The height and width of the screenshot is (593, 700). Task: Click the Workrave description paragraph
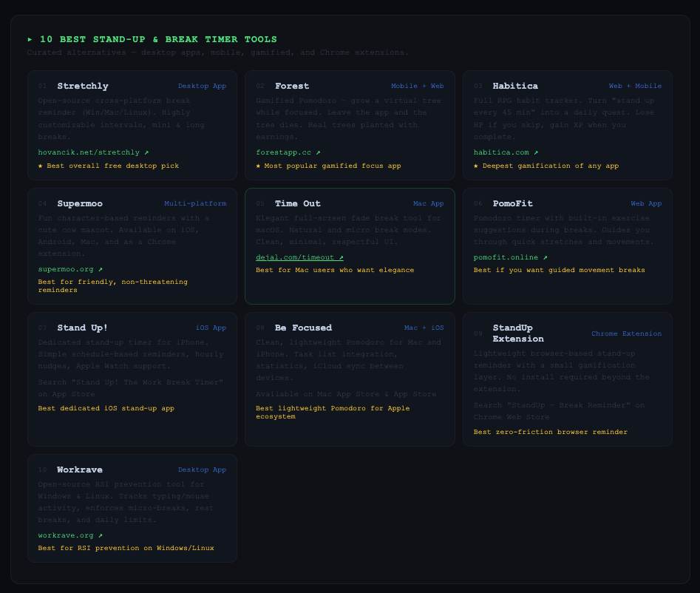[126, 502]
